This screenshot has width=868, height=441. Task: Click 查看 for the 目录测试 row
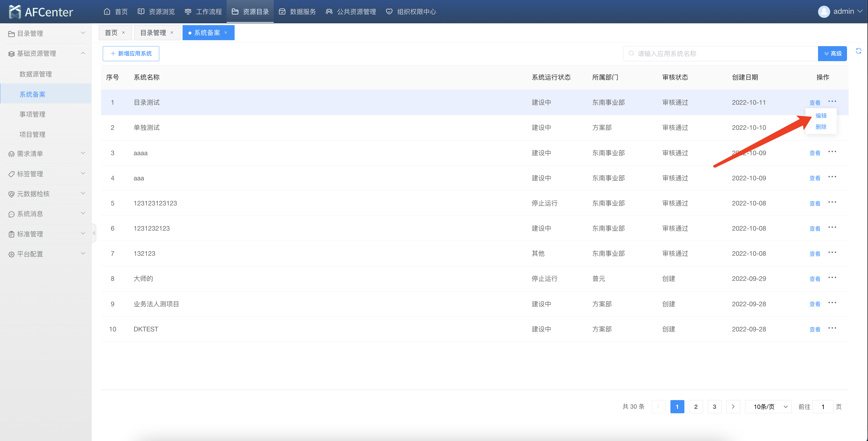815,103
